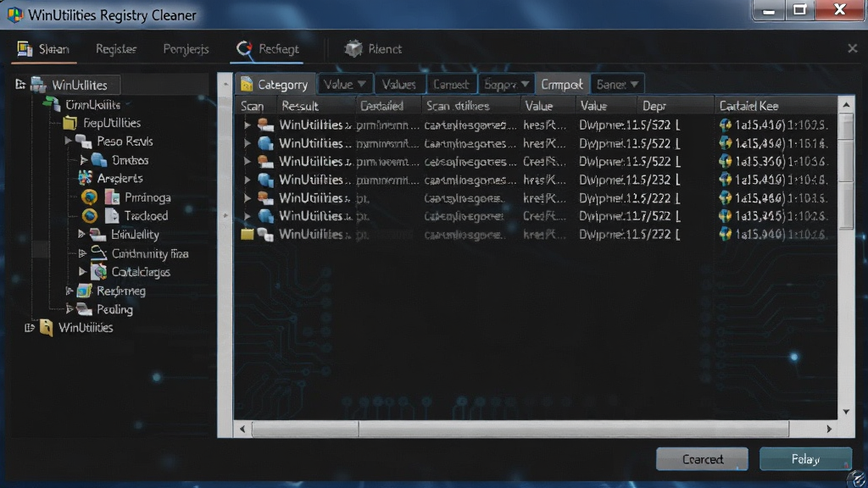Click the Crmpot filter button
Screen dimensions: 868x488
tap(562, 85)
